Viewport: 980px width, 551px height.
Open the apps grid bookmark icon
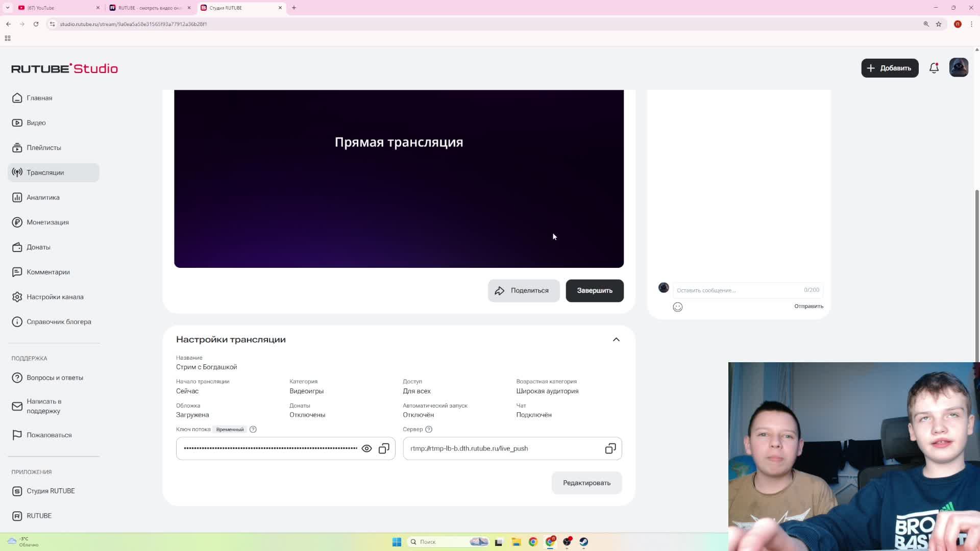pyautogui.click(x=8, y=38)
